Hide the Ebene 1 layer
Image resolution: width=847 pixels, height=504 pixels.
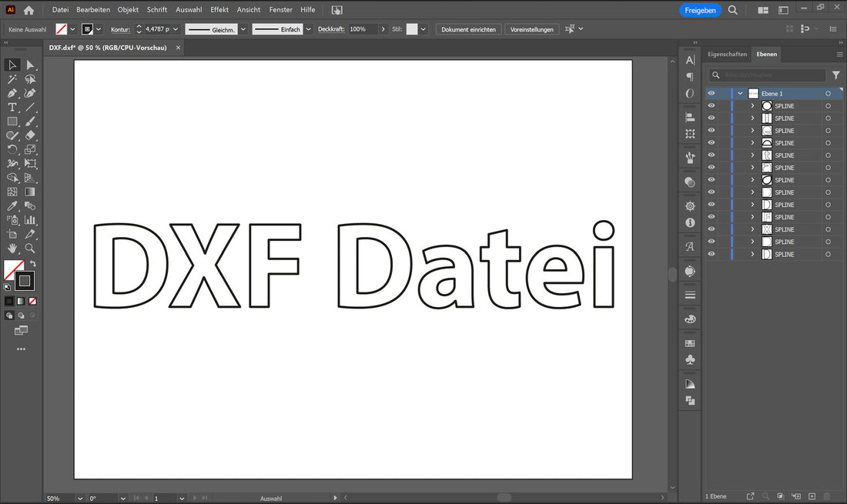(x=711, y=93)
